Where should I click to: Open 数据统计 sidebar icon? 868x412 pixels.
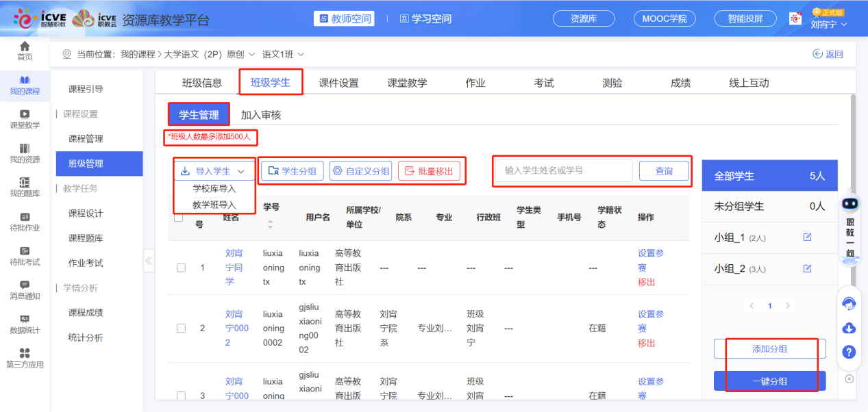pyautogui.click(x=25, y=319)
